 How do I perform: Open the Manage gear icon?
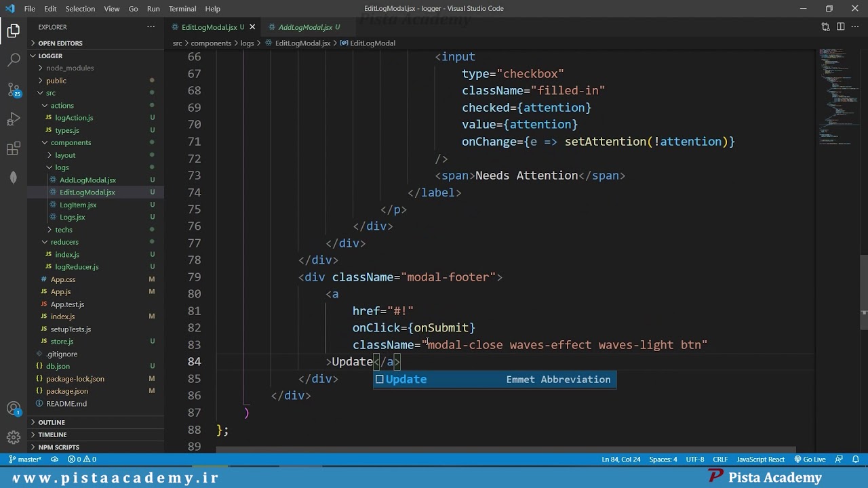point(14,438)
